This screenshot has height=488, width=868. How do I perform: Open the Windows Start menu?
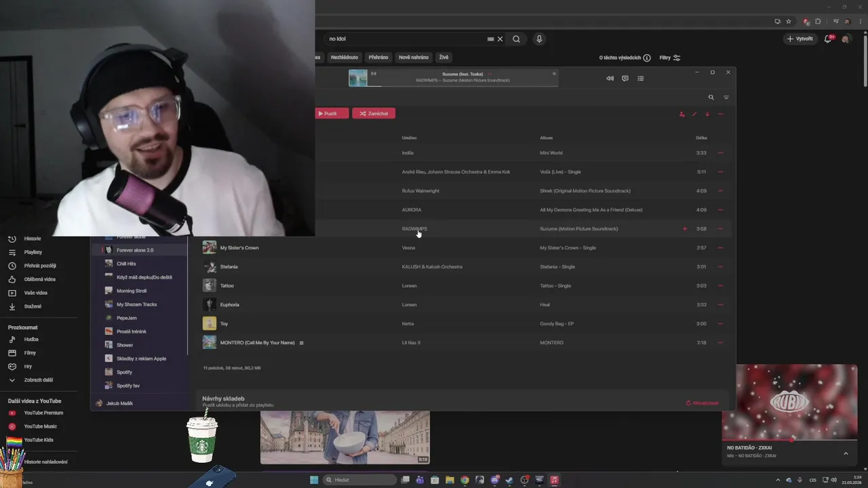314,480
